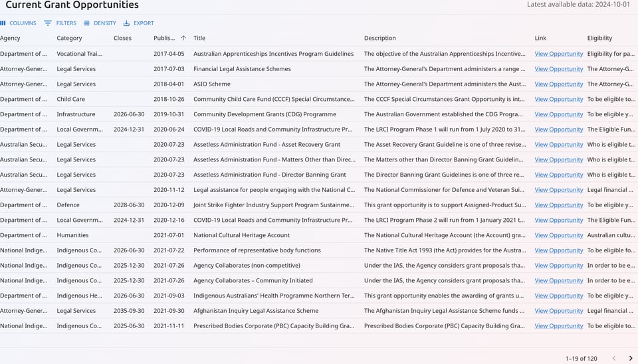
Task: Sort by the Closes column header
Action: click(122, 38)
